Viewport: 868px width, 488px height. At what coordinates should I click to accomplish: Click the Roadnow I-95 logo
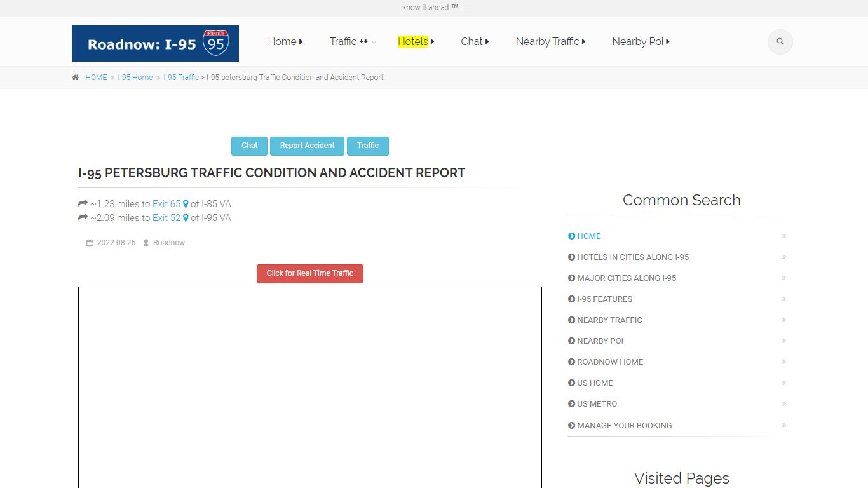tap(155, 43)
